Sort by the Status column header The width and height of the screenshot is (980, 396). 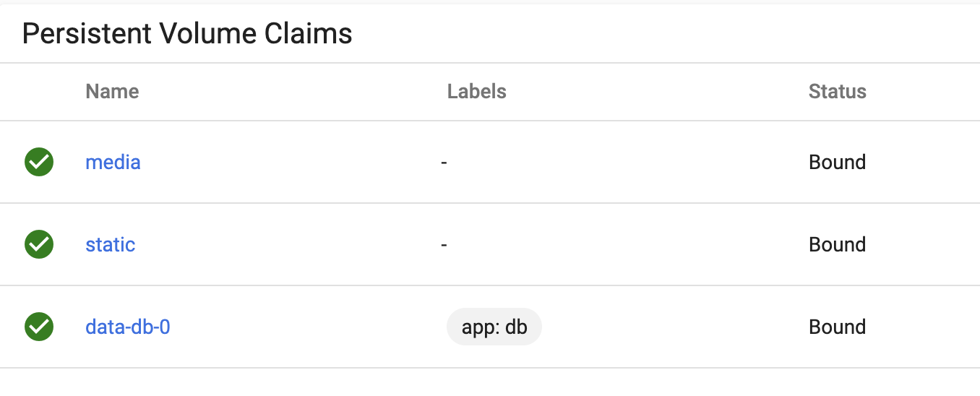[x=837, y=91]
